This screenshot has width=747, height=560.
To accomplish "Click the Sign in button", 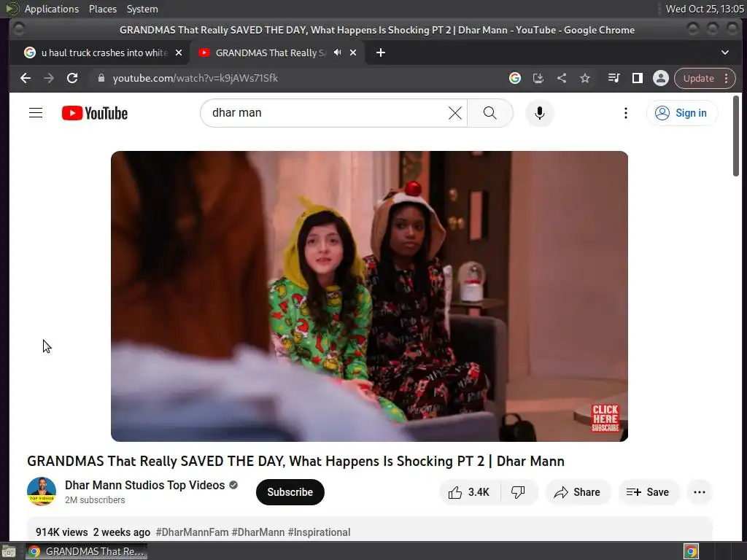I will point(682,113).
